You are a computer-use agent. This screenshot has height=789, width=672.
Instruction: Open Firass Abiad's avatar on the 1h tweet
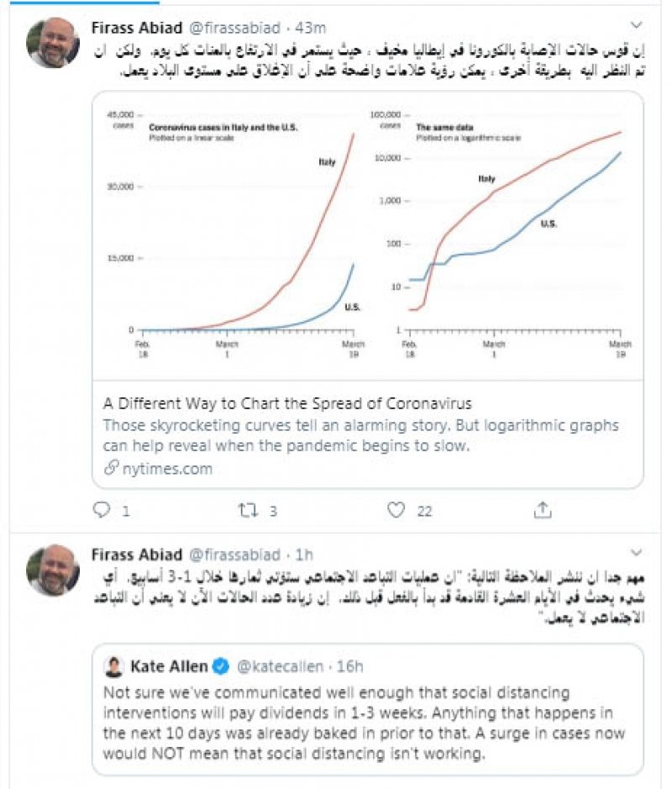click(52, 570)
